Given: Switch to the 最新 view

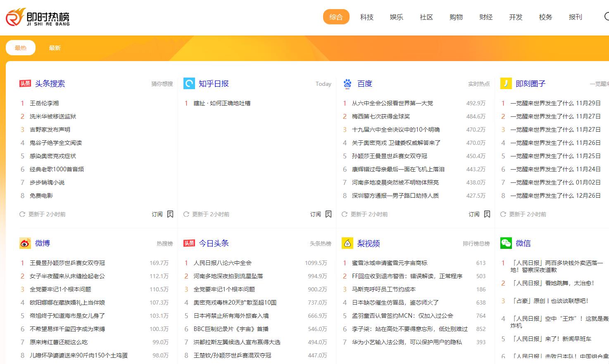Looking at the screenshot, I should [55, 47].
